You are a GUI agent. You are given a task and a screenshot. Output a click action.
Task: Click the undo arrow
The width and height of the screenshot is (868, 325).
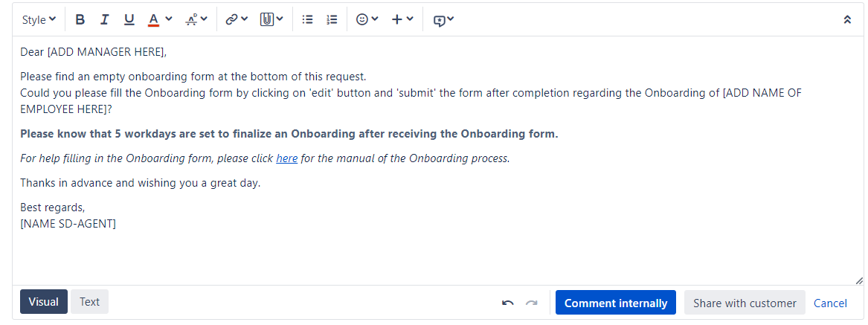point(507,303)
